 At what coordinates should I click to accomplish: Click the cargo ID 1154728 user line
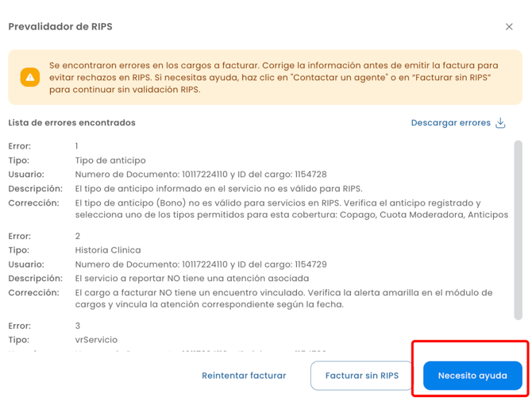tap(201, 175)
